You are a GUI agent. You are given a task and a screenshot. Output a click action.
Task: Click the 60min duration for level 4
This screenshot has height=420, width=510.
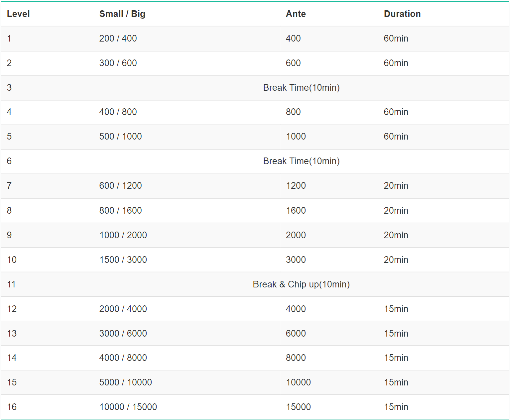click(x=396, y=112)
